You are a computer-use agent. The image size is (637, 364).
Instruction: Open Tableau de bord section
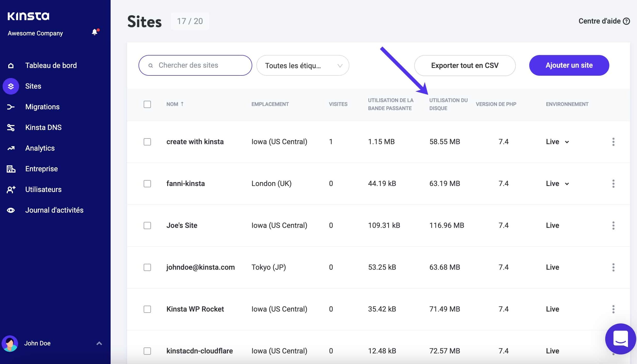click(51, 65)
